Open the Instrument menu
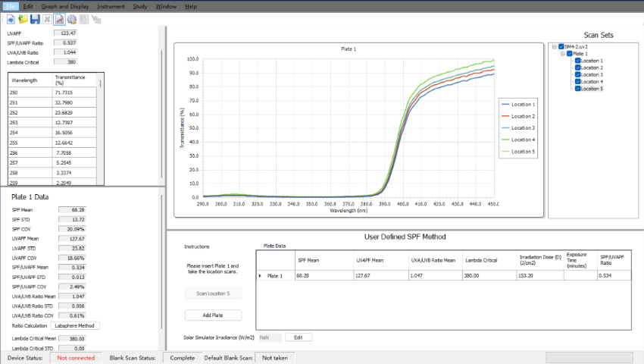This screenshot has height=364, width=644. point(111,6)
